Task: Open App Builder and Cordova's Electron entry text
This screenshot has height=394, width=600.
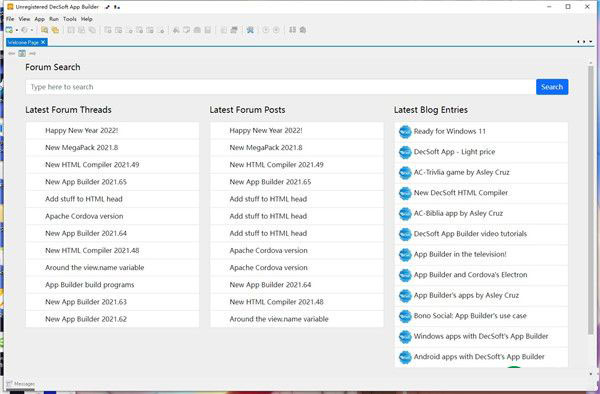Action: click(471, 275)
